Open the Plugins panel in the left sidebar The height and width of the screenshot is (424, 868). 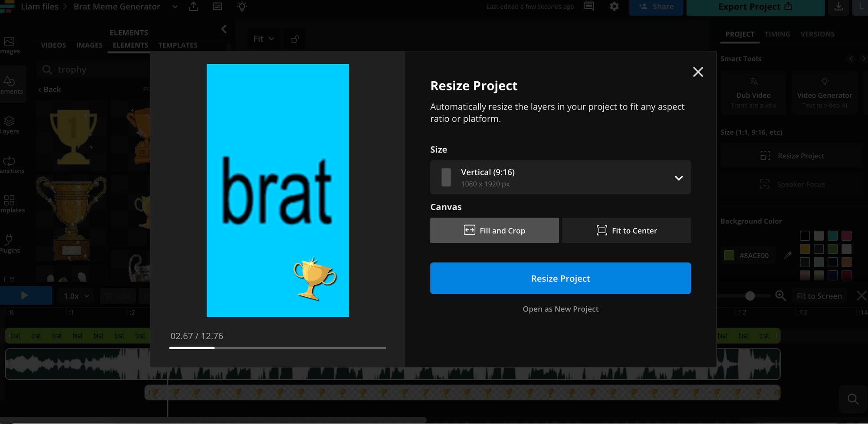10,244
